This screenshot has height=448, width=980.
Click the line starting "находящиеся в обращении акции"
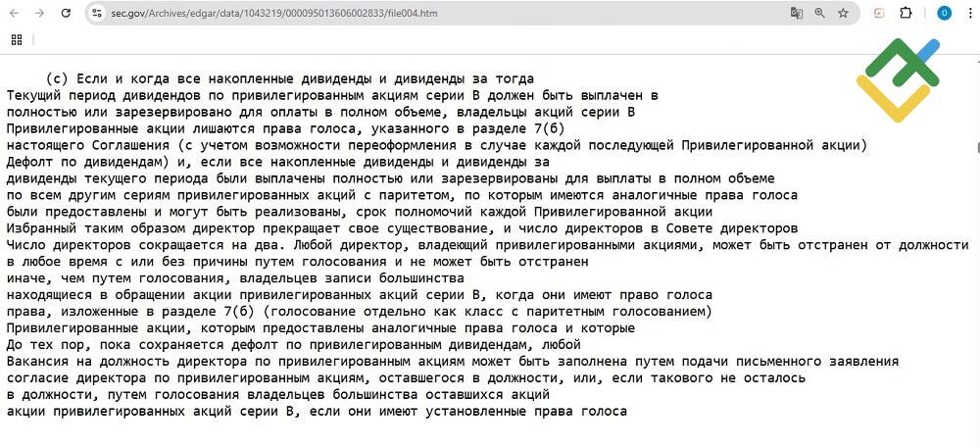360,294
